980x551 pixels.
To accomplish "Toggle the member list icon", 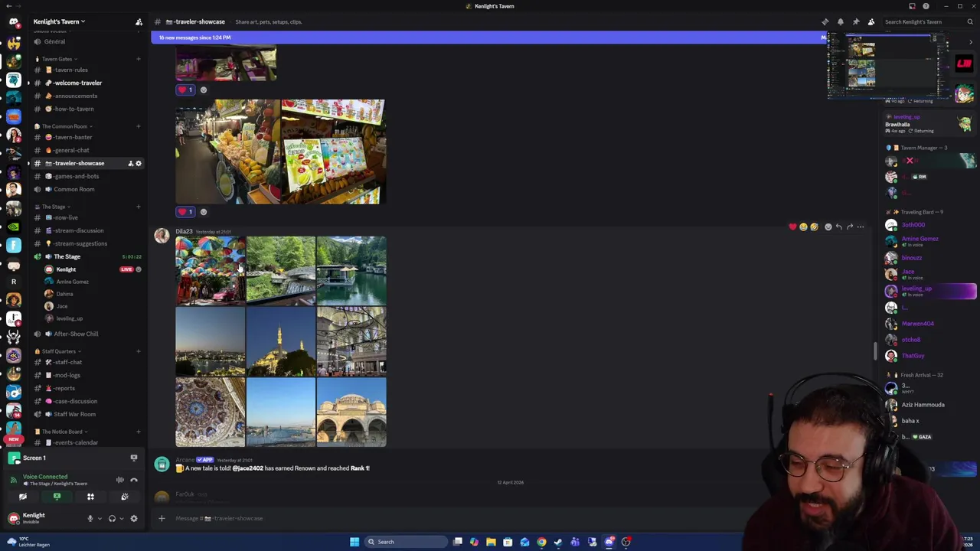I will (x=871, y=21).
